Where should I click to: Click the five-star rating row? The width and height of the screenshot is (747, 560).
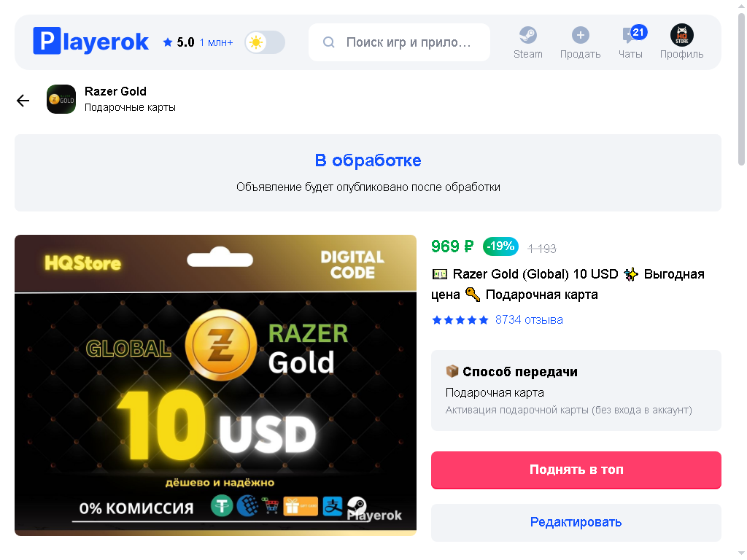click(x=460, y=320)
